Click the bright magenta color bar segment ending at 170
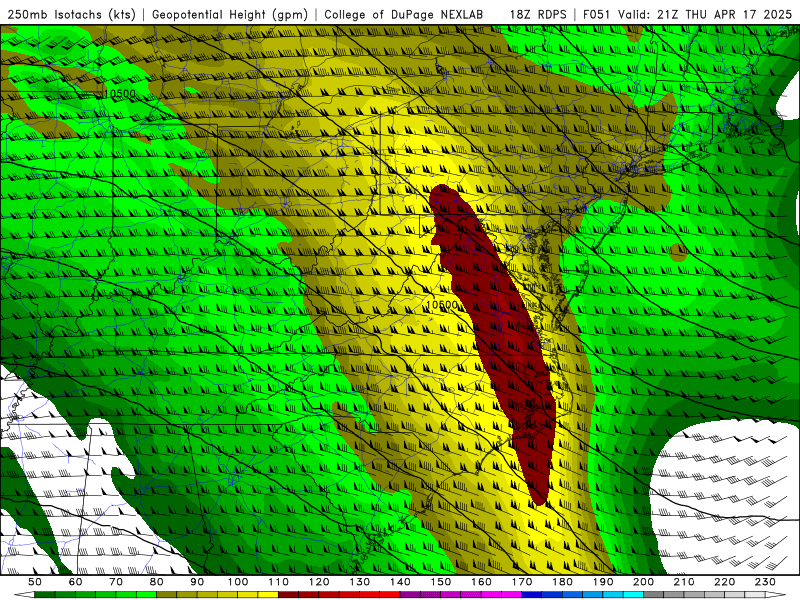This screenshot has width=800, height=600. coord(512,595)
